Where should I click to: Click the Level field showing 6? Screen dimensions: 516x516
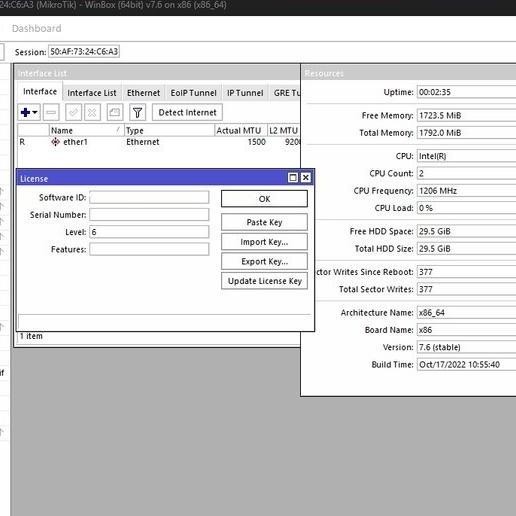click(149, 232)
